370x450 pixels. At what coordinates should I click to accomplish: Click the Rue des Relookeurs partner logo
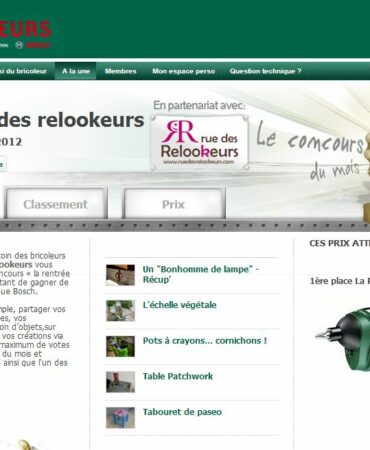tap(200, 142)
